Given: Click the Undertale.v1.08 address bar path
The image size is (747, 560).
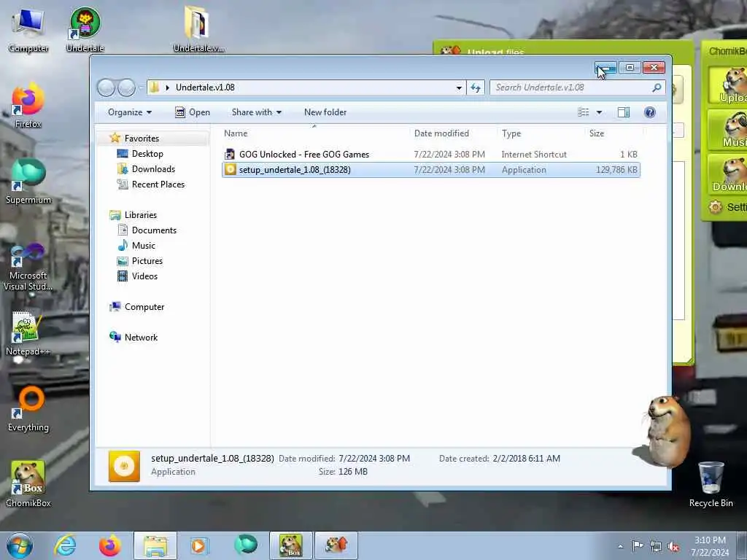Looking at the screenshot, I should coord(205,87).
